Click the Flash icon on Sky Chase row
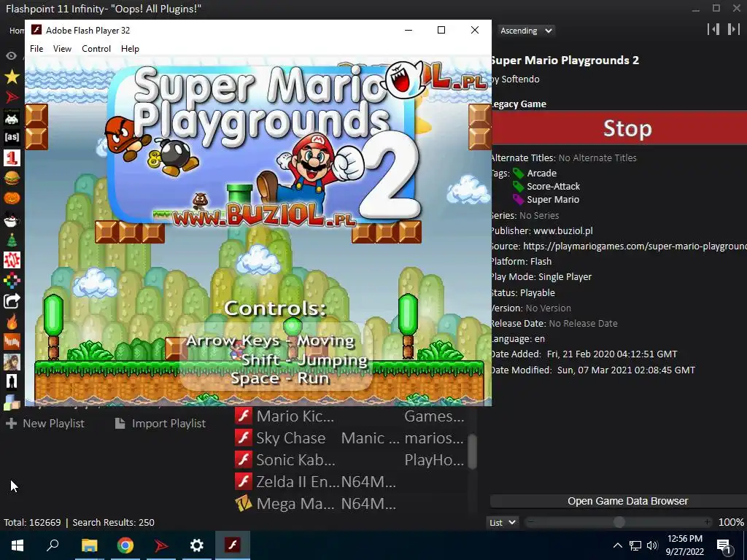 (244, 437)
